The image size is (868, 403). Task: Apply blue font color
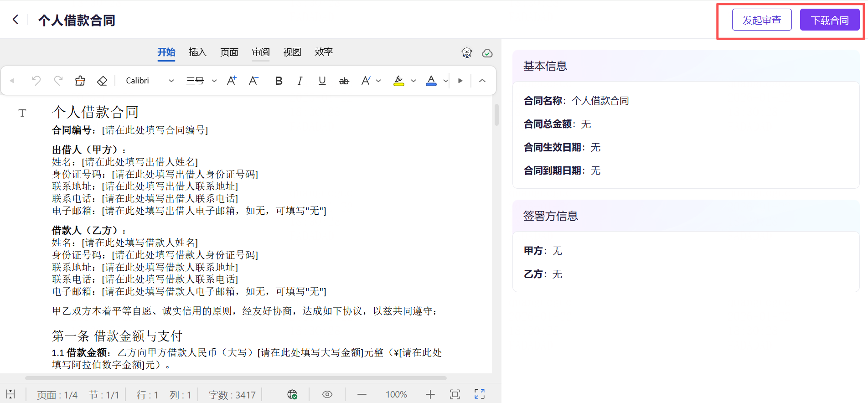pos(431,81)
